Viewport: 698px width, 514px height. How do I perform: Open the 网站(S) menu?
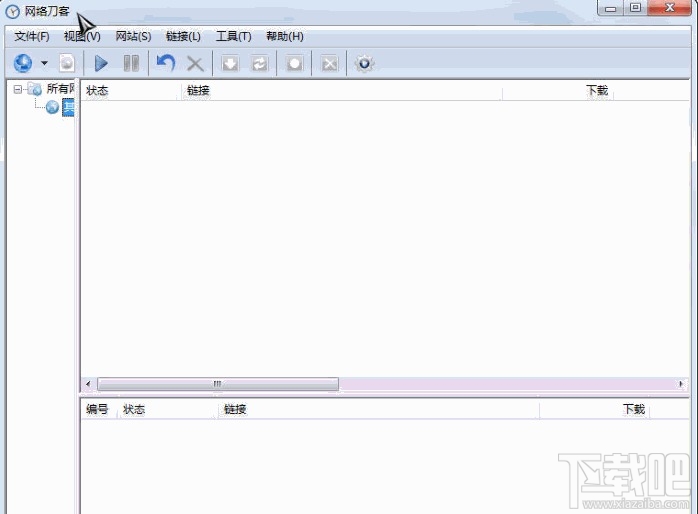[133, 36]
